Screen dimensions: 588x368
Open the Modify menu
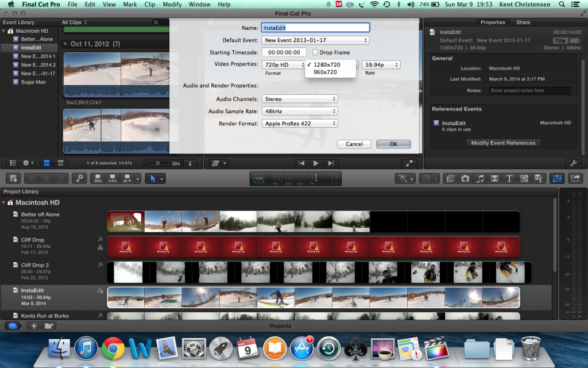tap(172, 5)
